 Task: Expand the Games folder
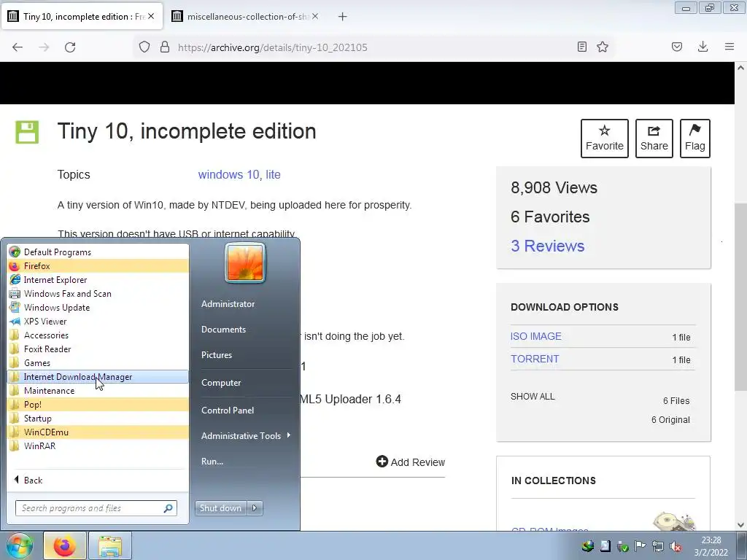[x=98, y=362]
